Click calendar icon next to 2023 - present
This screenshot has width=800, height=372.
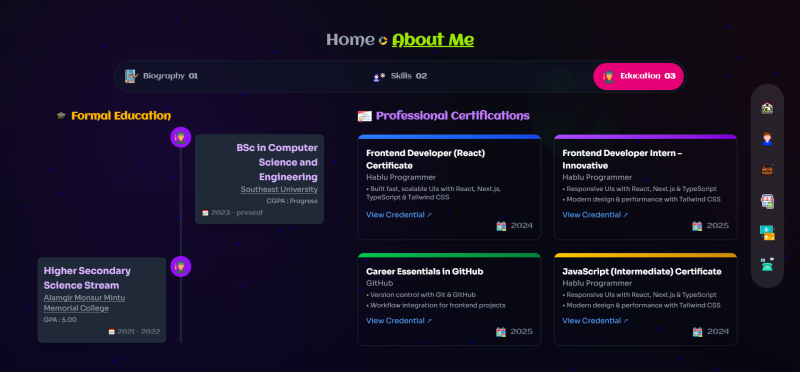point(205,213)
